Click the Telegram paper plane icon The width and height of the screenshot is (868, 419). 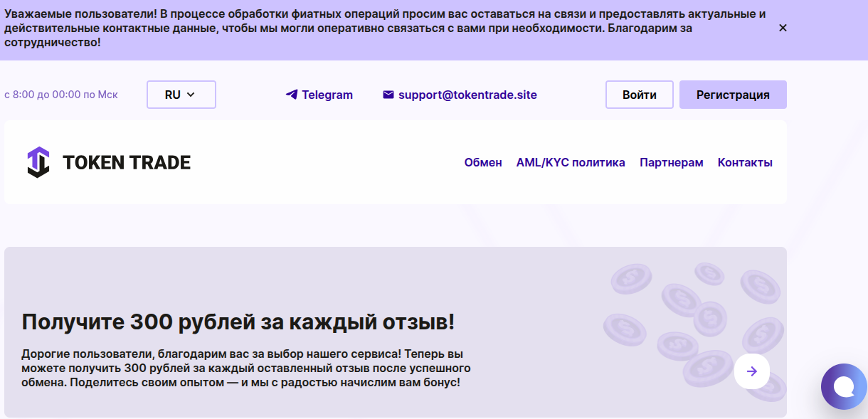pos(291,95)
